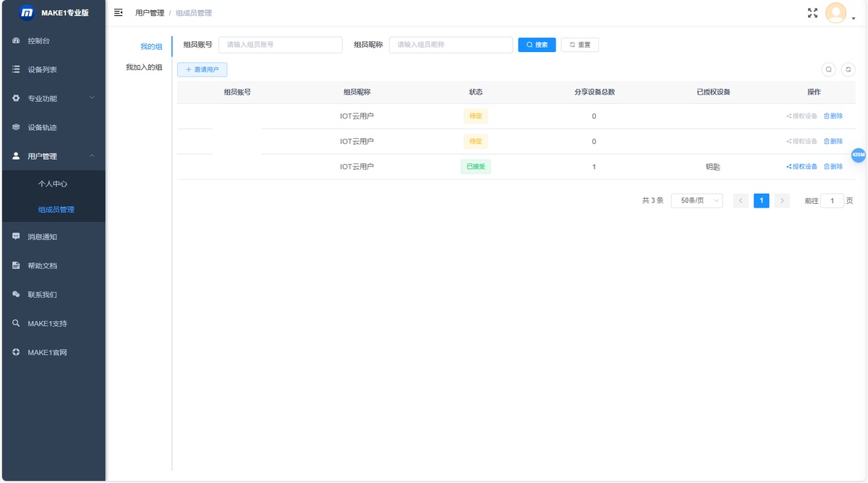Open the 50条/页 page size dropdown

[697, 200]
